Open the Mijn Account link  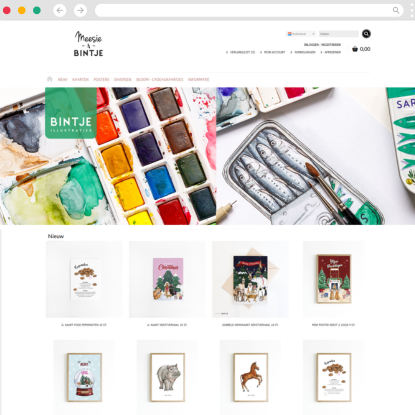(272, 52)
